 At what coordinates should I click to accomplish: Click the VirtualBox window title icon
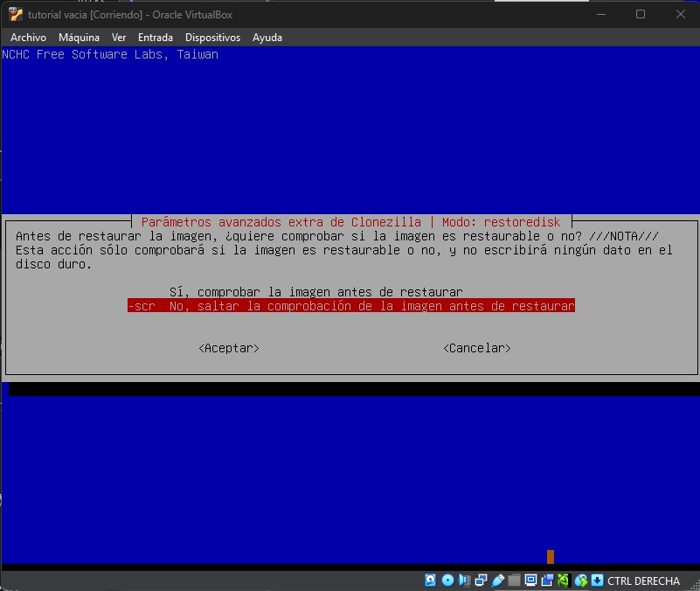pos(15,15)
